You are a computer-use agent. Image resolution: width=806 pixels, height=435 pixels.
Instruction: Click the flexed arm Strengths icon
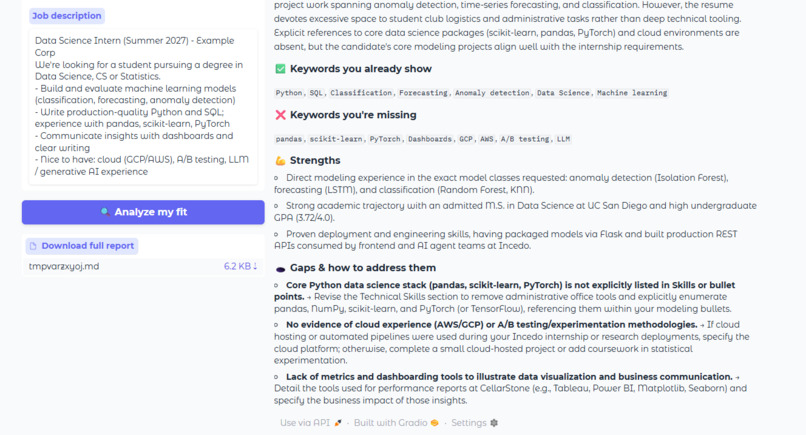(x=280, y=160)
